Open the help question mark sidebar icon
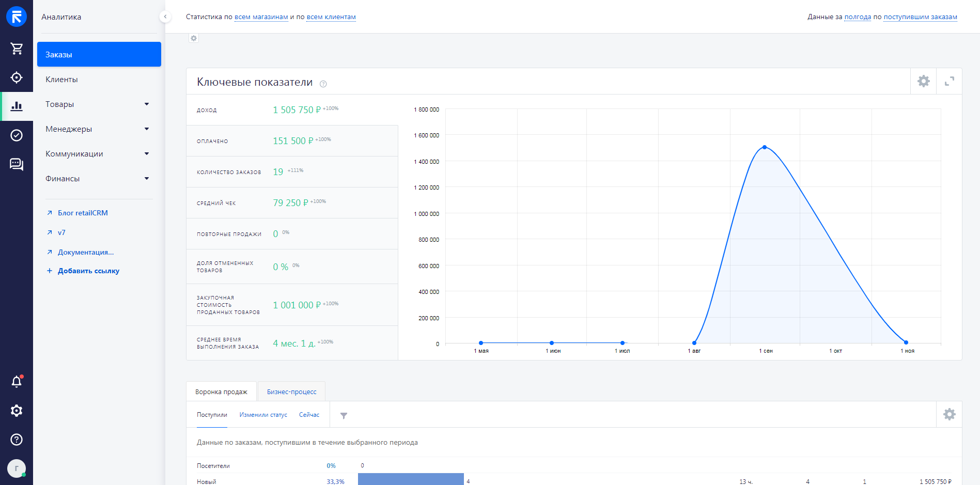This screenshot has width=980, height=485. pyautogui.click(x=17, y=440)
